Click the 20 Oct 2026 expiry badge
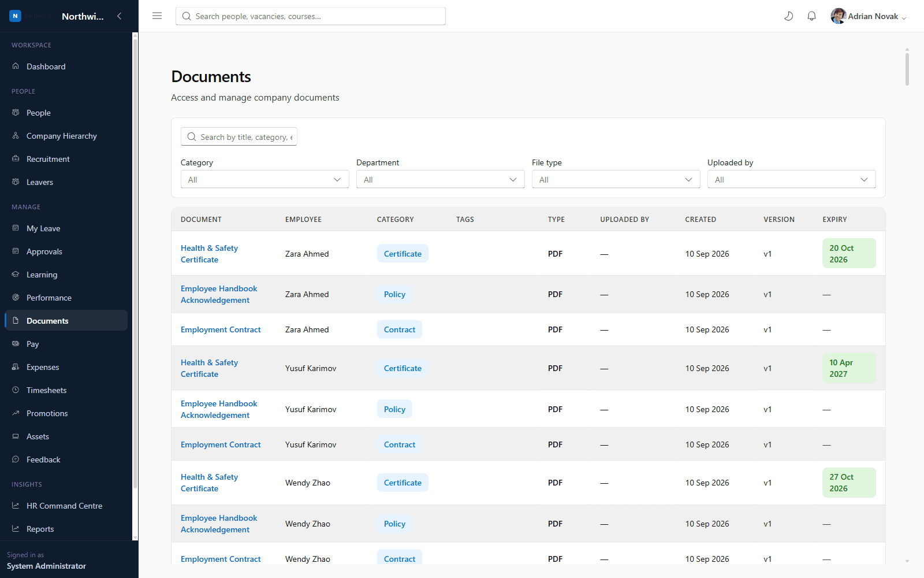This screenshot has height=578, width=924. [849, 254]
